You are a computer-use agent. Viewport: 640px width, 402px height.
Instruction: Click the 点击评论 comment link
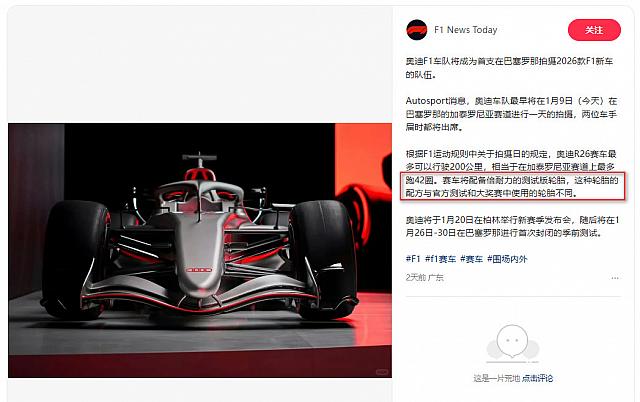(x=538, y=378)
